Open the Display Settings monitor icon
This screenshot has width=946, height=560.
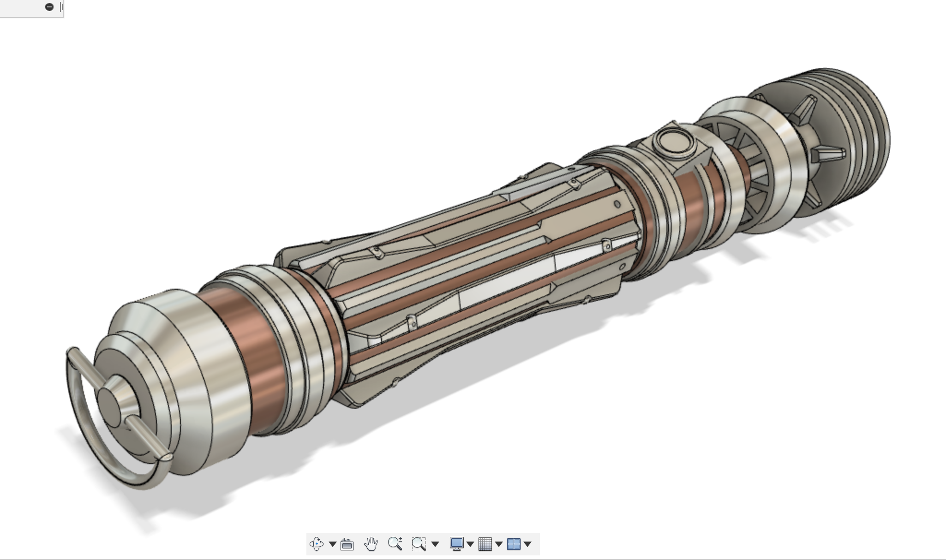[456, 544]
